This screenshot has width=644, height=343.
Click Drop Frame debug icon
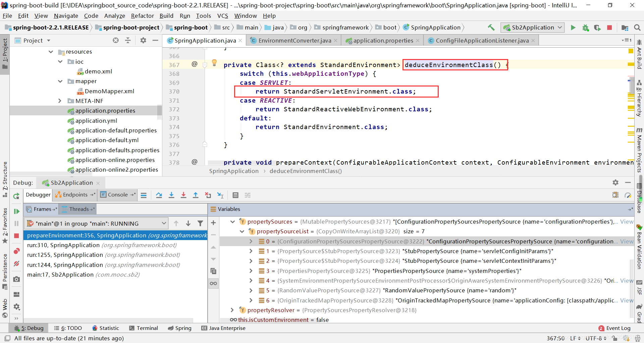[208, 195]
